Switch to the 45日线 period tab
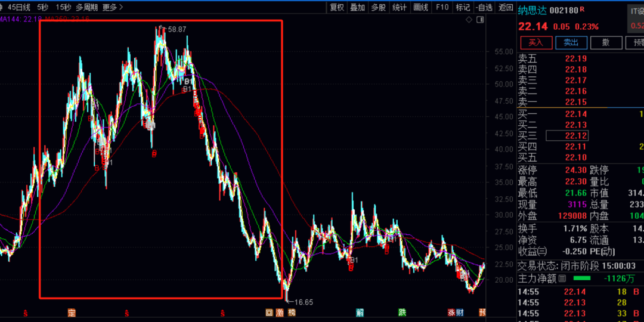The image size is (644, 322). pyautogui.click(x=19, y=7)
